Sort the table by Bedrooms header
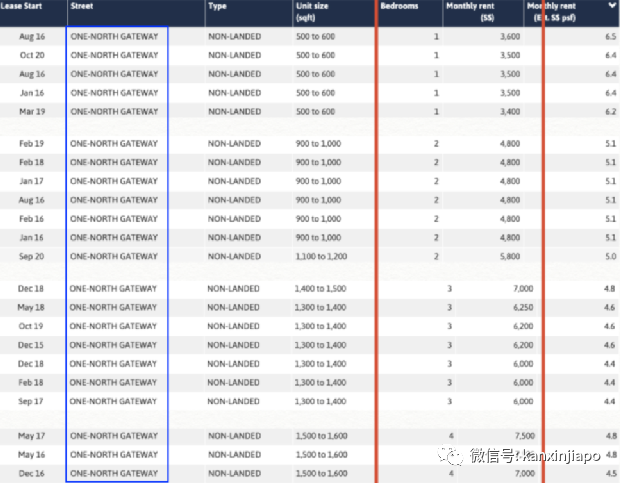 pos(400,6)
